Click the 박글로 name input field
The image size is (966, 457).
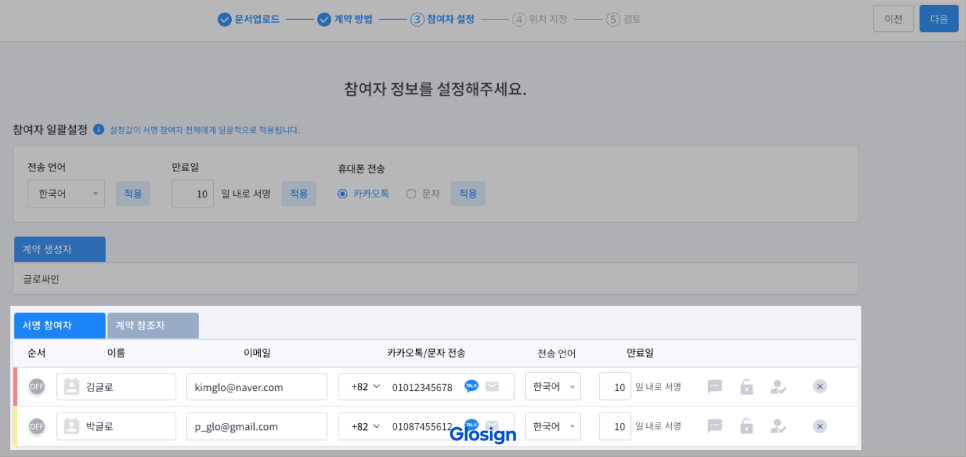tap(116, 426)
